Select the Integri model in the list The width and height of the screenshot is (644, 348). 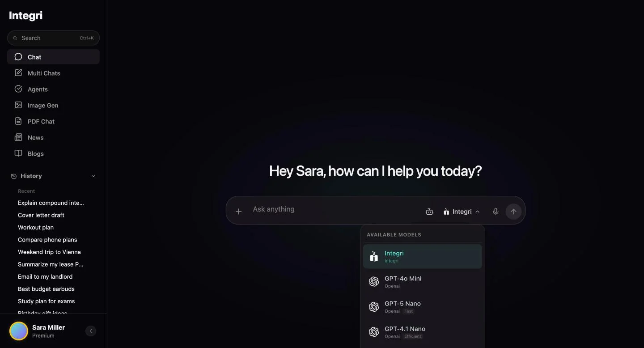pyautogui.click(x=423, y=256)
